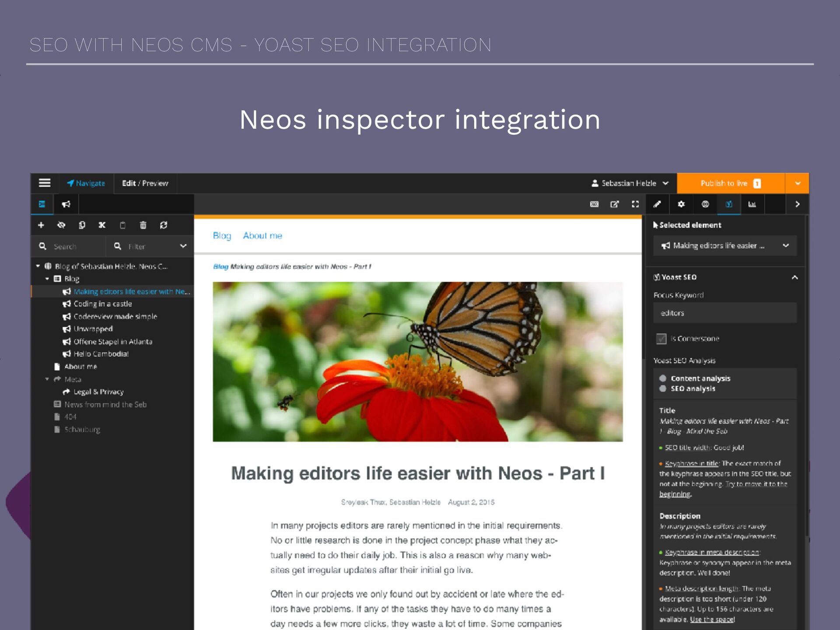Click the tree search magnifier icon
Screen dimensions: 840x630
[x=42, y=246]
